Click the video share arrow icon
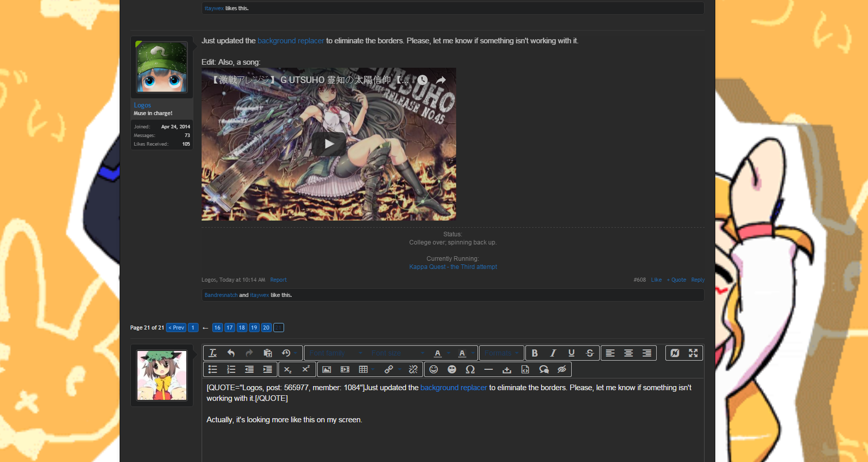The height and width of the screenshot is (462, 868). (x=441, y=80)
